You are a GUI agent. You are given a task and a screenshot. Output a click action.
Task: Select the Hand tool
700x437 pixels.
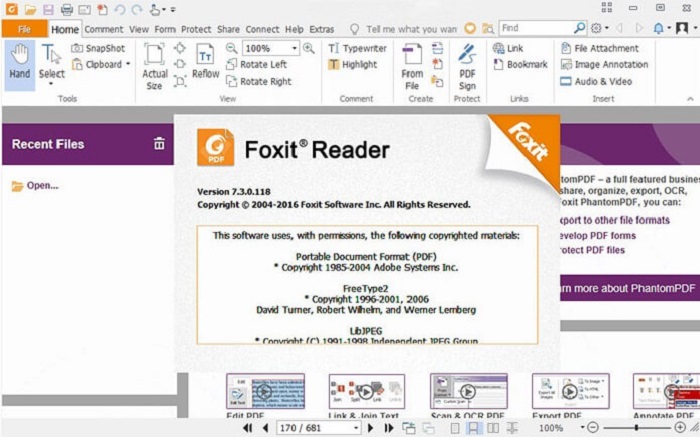(x=20, y=65)
